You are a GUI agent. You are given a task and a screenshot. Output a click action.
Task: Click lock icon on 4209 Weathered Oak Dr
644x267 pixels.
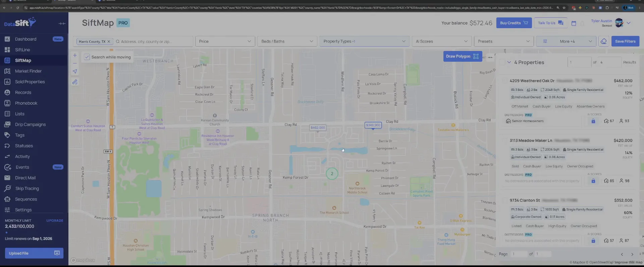593,121
